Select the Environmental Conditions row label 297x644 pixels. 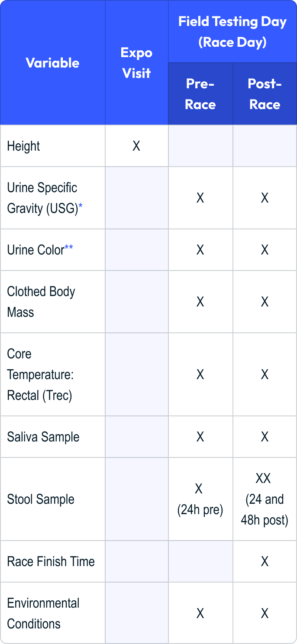(43, 613)
